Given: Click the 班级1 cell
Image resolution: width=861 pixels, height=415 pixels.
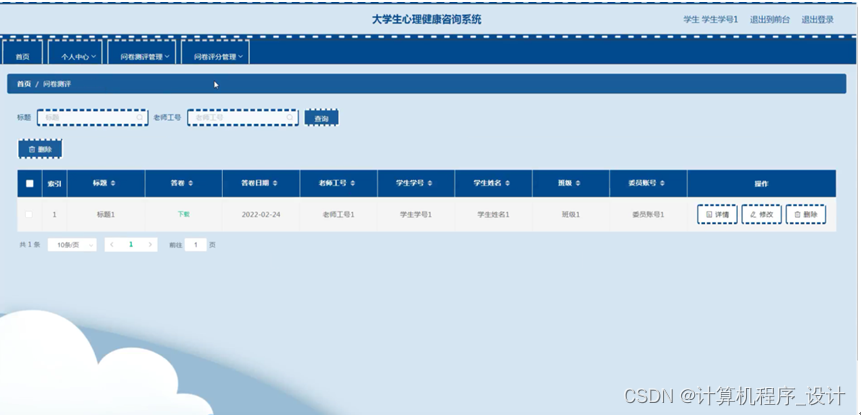Looking at the screenshot, I should [571, 215].
